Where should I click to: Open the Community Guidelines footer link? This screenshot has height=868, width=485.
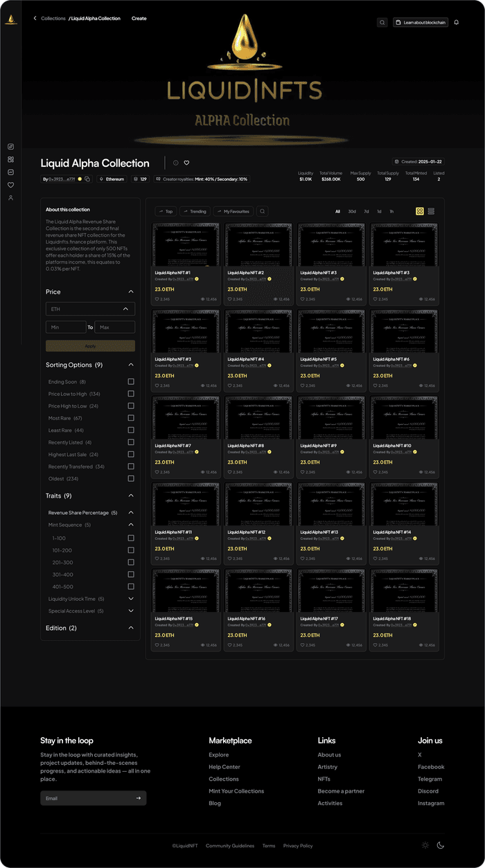pyautogui.click(x=230, y=846)
